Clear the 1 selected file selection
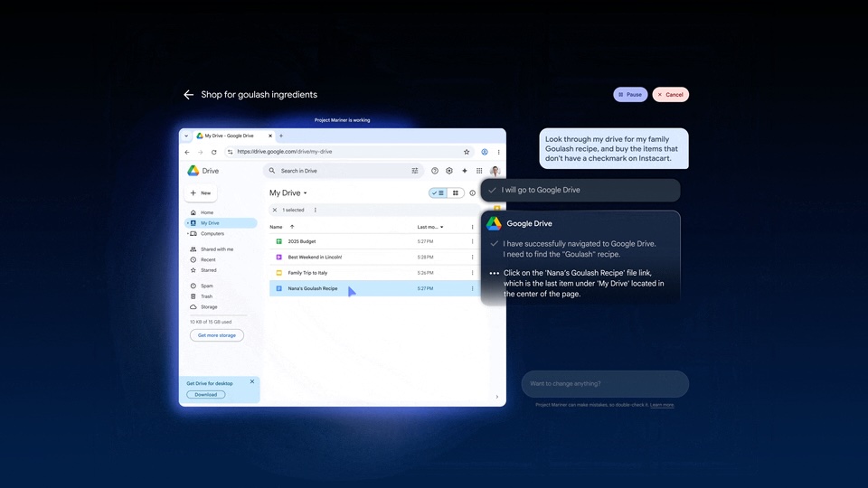Viewport: 868px width, 488px height. click(x=275, y=210)
